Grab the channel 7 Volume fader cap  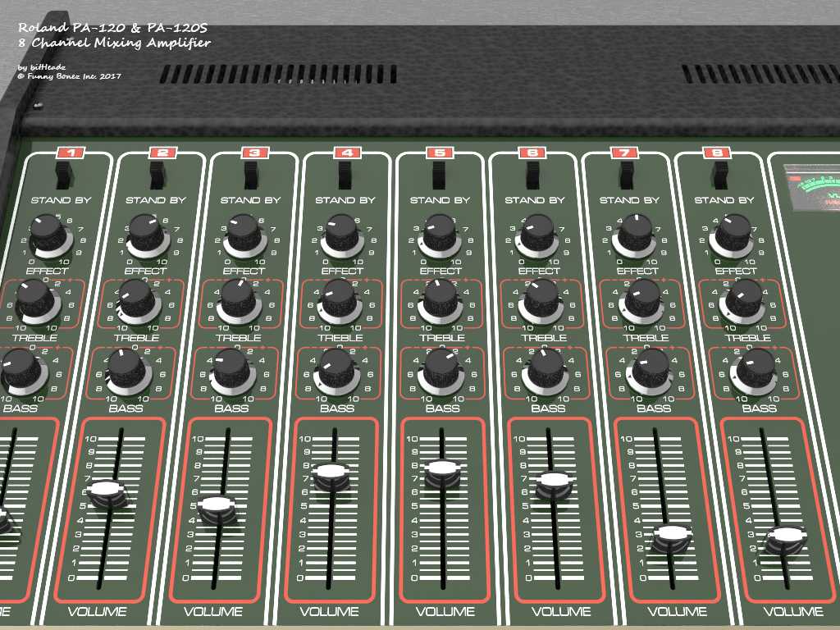point(673,538)
